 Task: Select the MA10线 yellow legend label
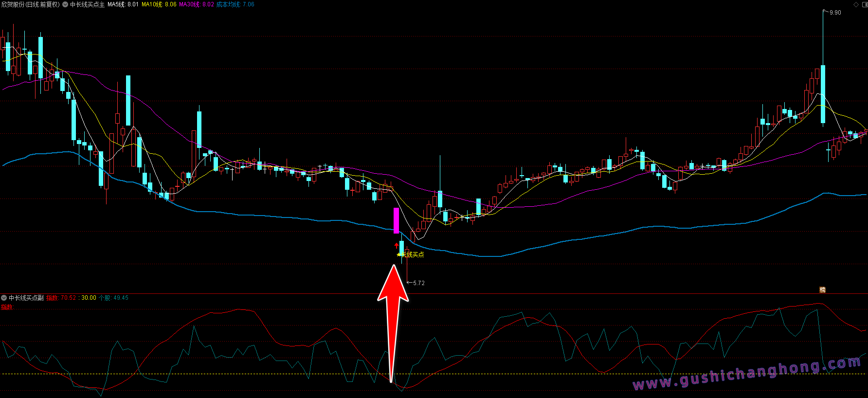159,4
